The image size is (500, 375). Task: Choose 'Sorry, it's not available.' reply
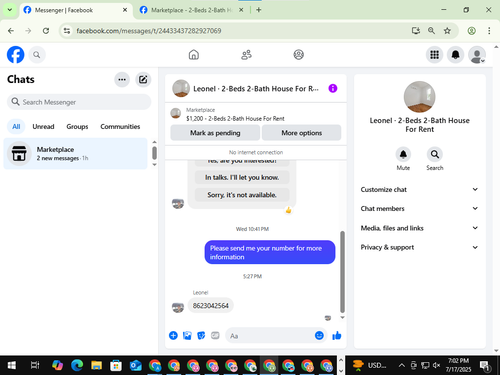coord(242,195)
